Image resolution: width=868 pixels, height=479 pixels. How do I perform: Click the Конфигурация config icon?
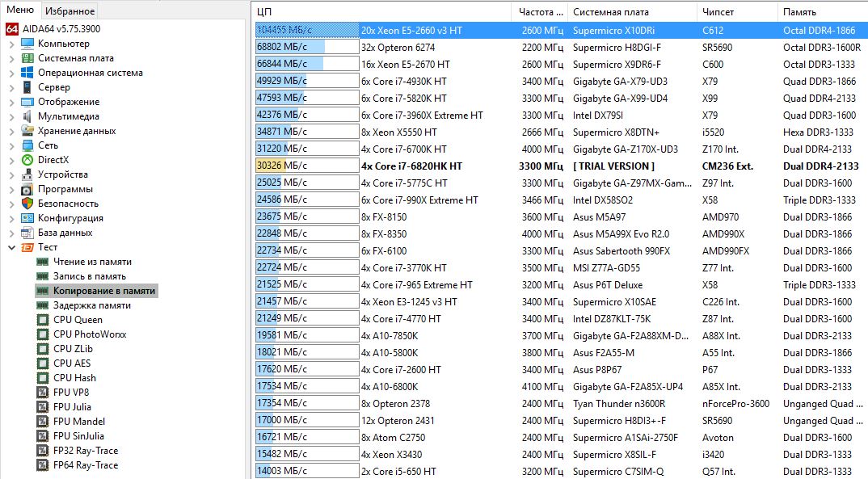(27, 218)
